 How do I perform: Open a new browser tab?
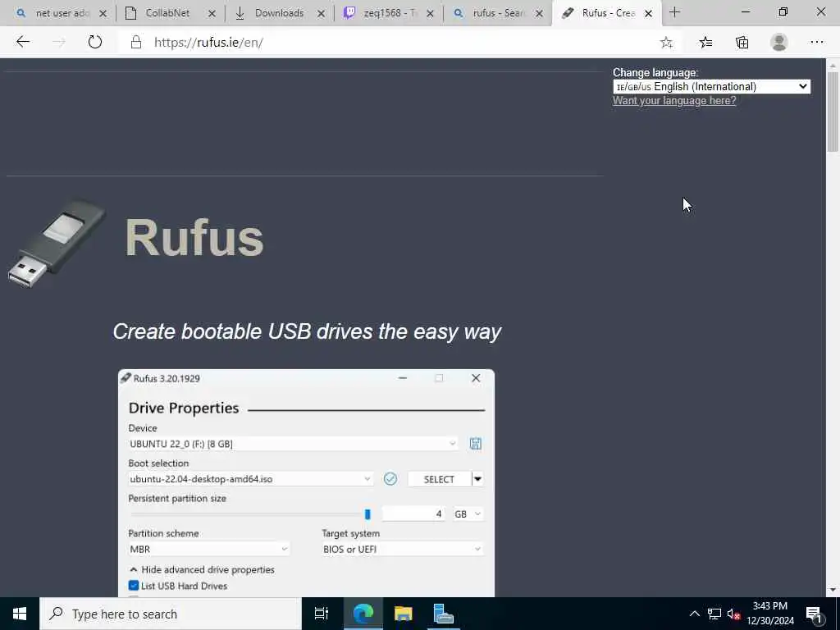click(x=674, y=12)
